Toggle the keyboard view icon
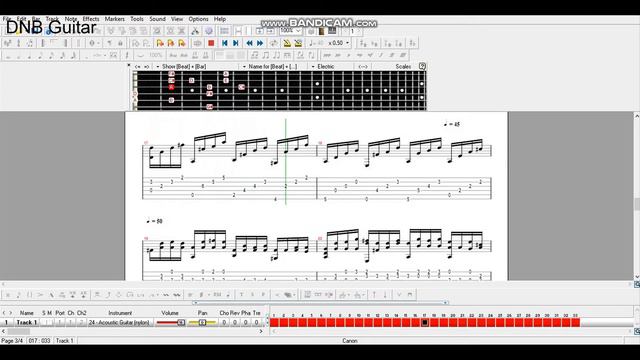640x360 pixels. tap(332, 31)
